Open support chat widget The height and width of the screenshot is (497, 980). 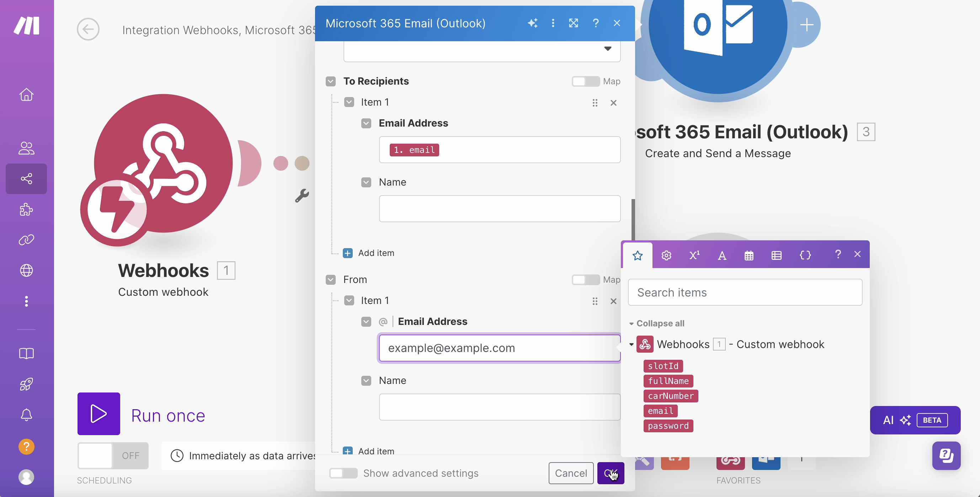(x=946, y=455)
